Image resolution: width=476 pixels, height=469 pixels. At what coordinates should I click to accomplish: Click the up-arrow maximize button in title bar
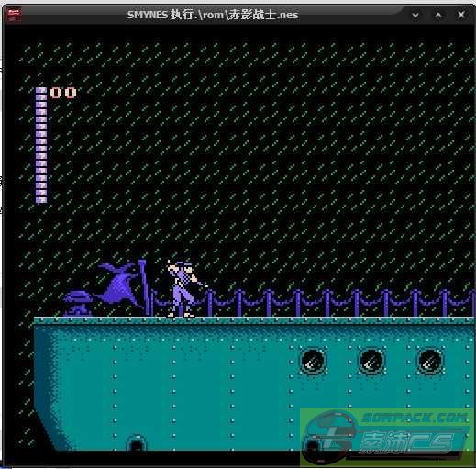coord(438,15)
